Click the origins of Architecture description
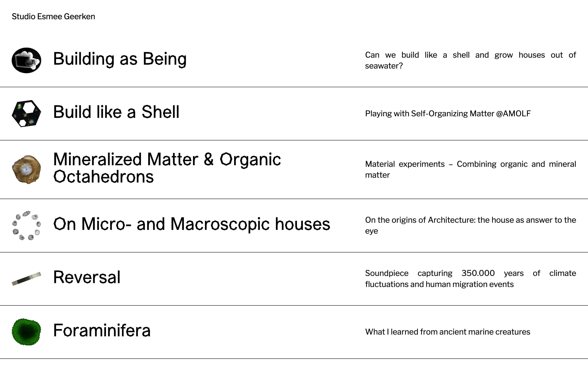Screen dimensions: 588x367 pos(470,225)
